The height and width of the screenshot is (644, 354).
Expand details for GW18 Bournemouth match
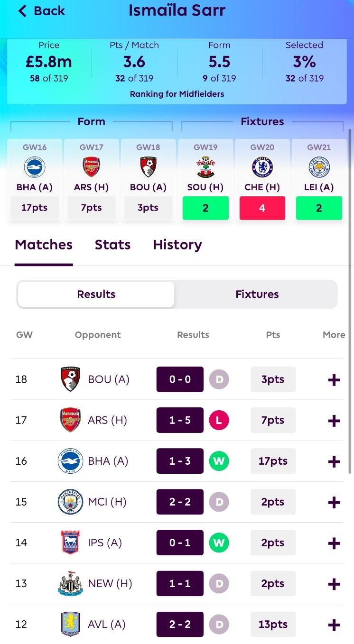coord(334,380)
